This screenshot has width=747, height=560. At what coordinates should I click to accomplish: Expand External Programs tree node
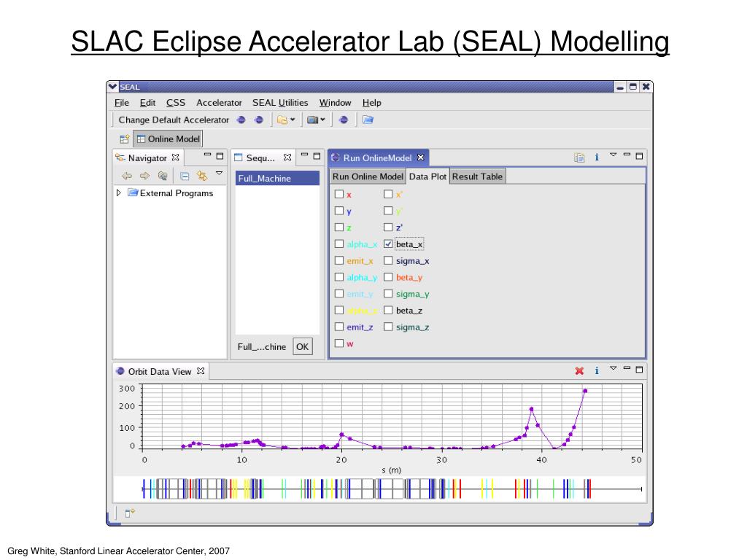point(119,192)
